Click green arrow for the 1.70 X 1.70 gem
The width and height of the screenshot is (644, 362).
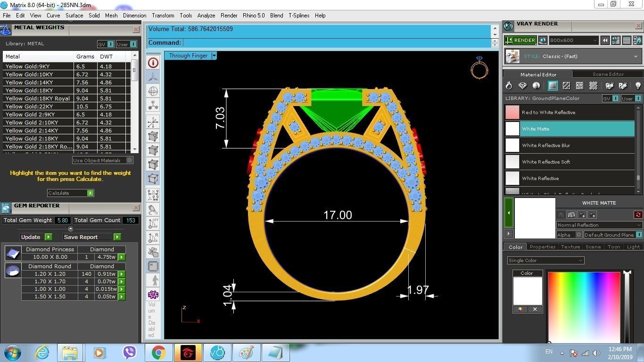(x=122, y=282)
